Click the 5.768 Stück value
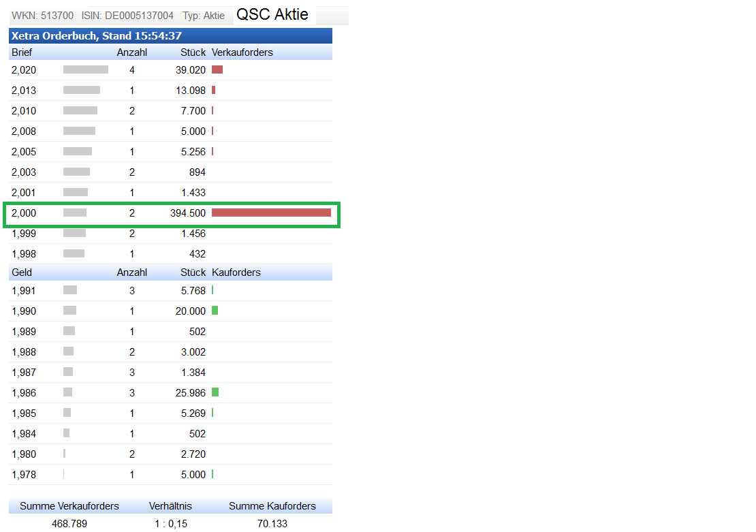This screenshot has width=756, height=532. tap(193, 291)
